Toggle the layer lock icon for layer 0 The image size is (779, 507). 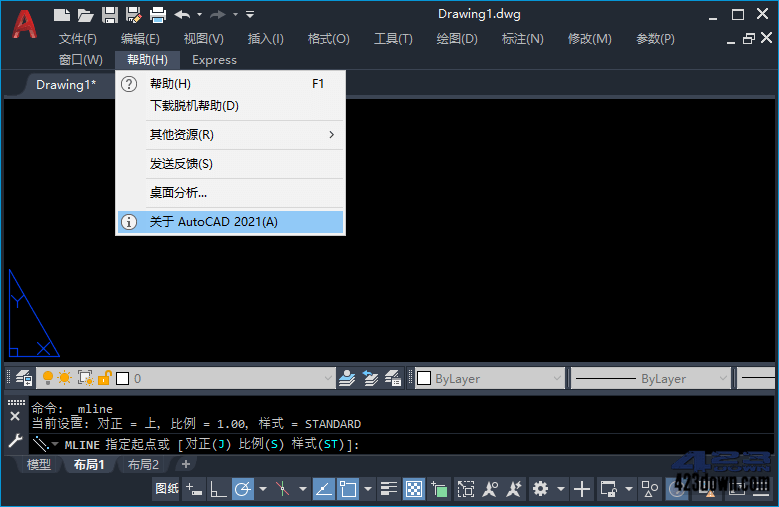click(104, 378)
